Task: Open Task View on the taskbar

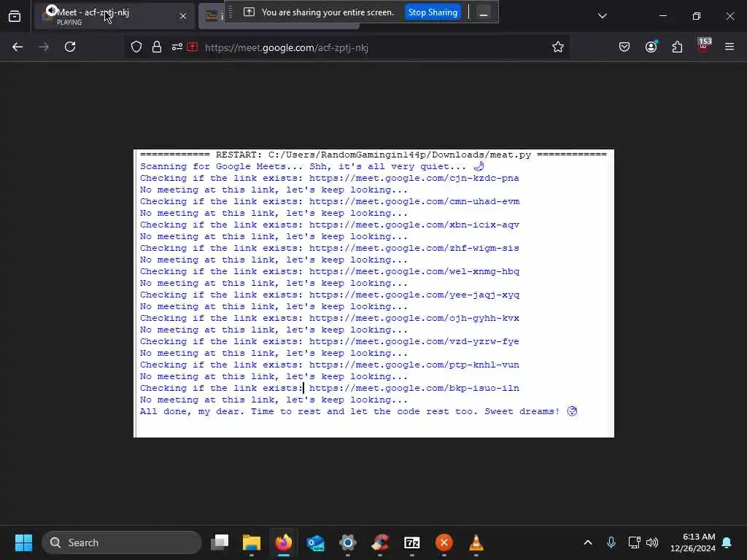Action: click(220, 542)
